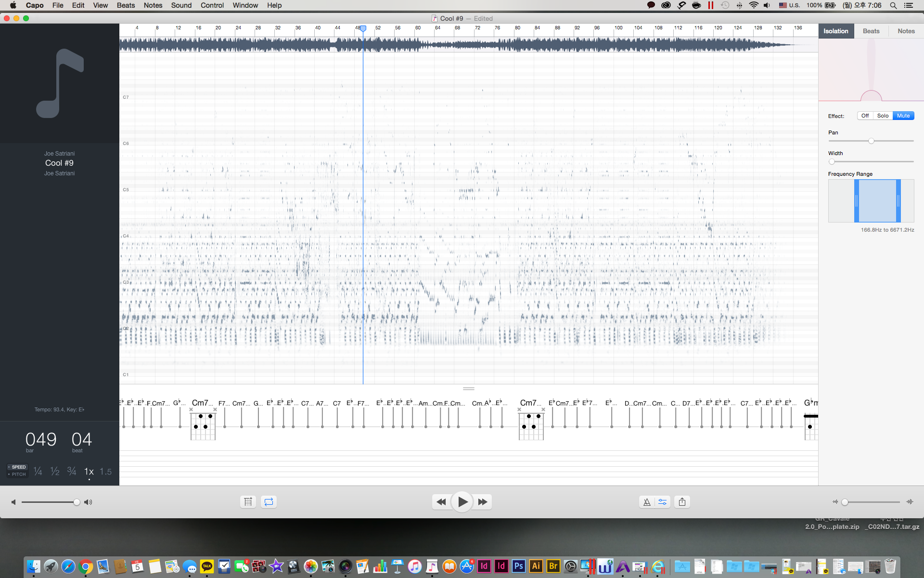924x578 pixels.
Task: Open the Control menu
Action: (x=212, y=5)
